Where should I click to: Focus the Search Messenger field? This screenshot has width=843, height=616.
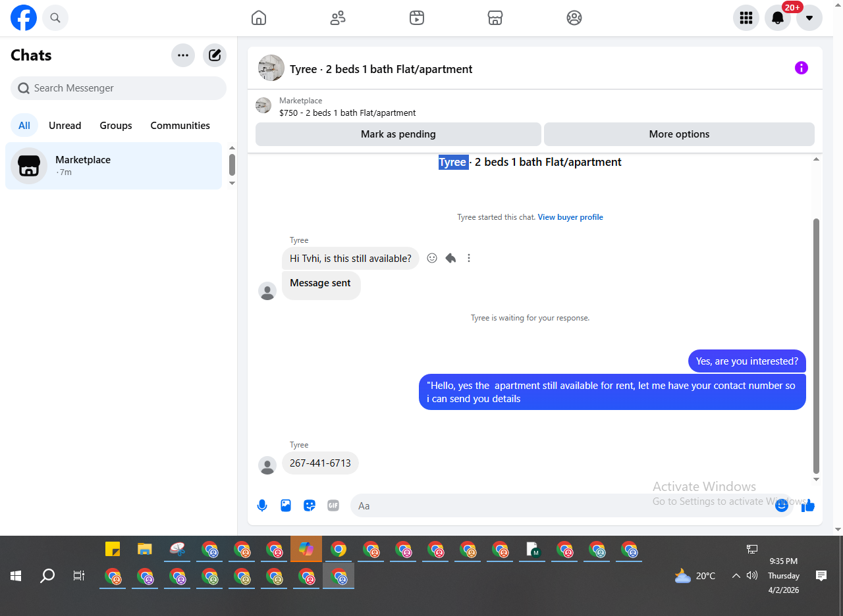coord(119,88)
